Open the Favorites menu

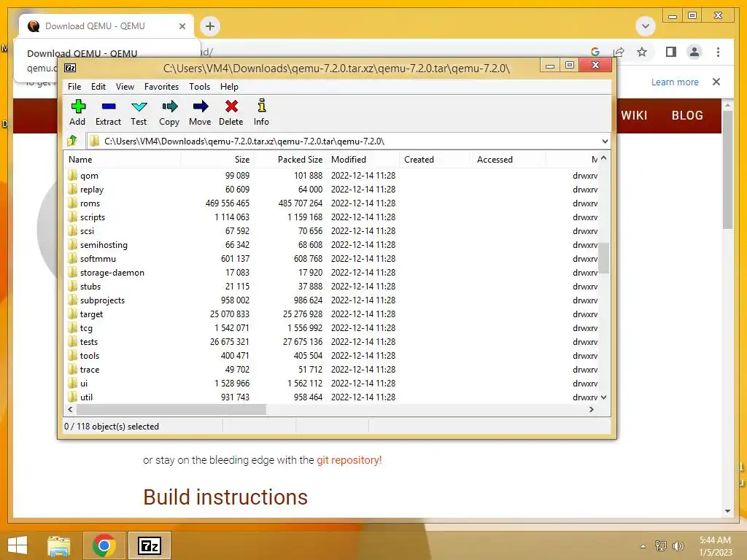click(161, 87)
